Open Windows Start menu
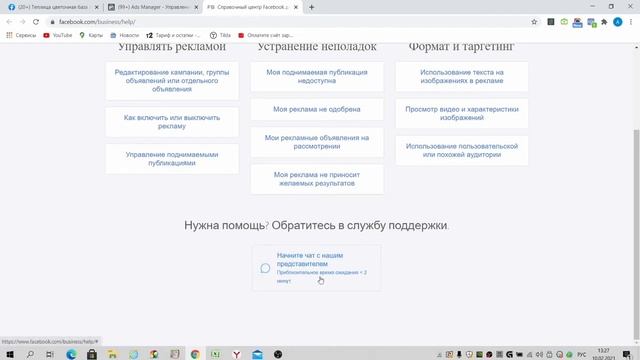The image size is (640, 360). (10, 354)
